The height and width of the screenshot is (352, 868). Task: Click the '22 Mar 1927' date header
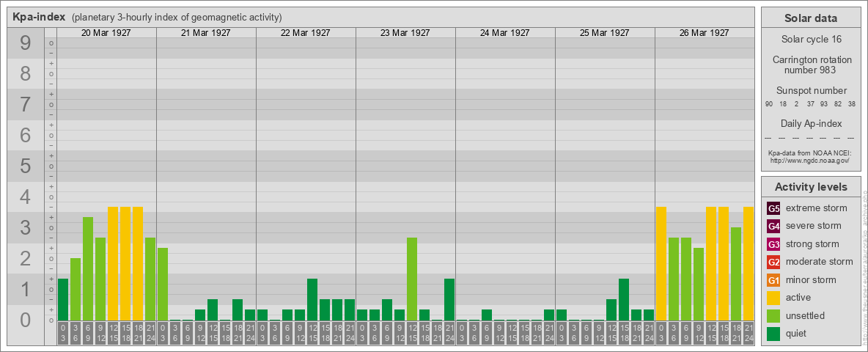pyautogui.click(x=306, y=33)
